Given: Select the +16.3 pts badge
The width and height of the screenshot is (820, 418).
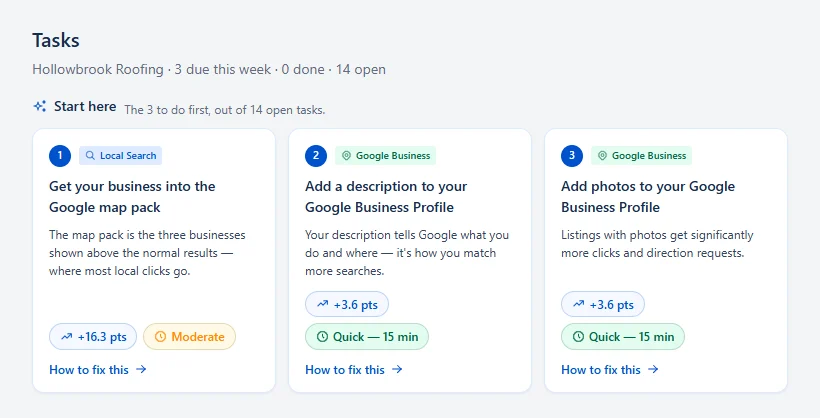Looking at the screenshot, I should [93, 336].
